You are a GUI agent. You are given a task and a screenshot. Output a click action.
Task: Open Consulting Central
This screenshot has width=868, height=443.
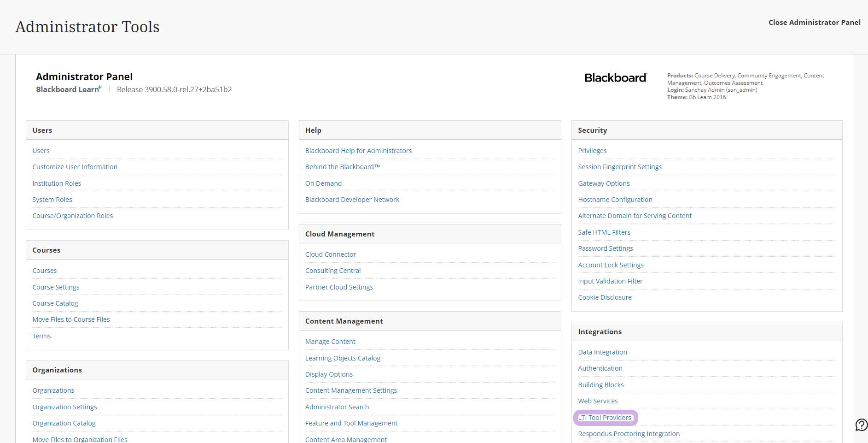[333, 271]
